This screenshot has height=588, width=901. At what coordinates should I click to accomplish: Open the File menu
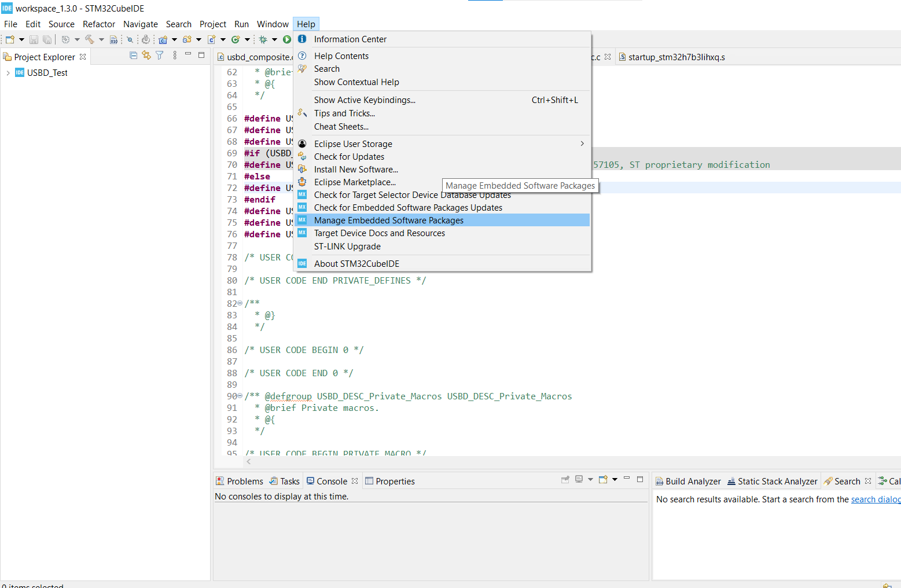[x=10, y=24]
